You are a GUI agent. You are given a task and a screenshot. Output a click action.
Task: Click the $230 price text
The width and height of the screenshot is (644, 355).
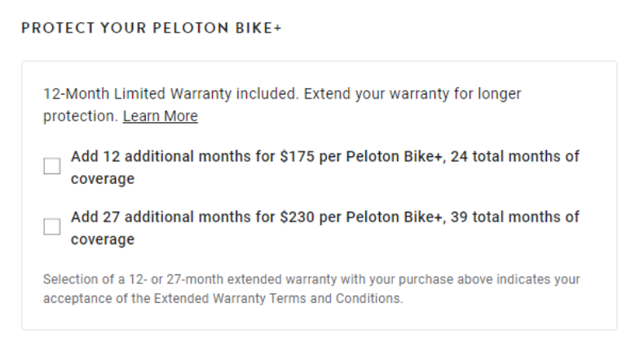pos(298,217)
